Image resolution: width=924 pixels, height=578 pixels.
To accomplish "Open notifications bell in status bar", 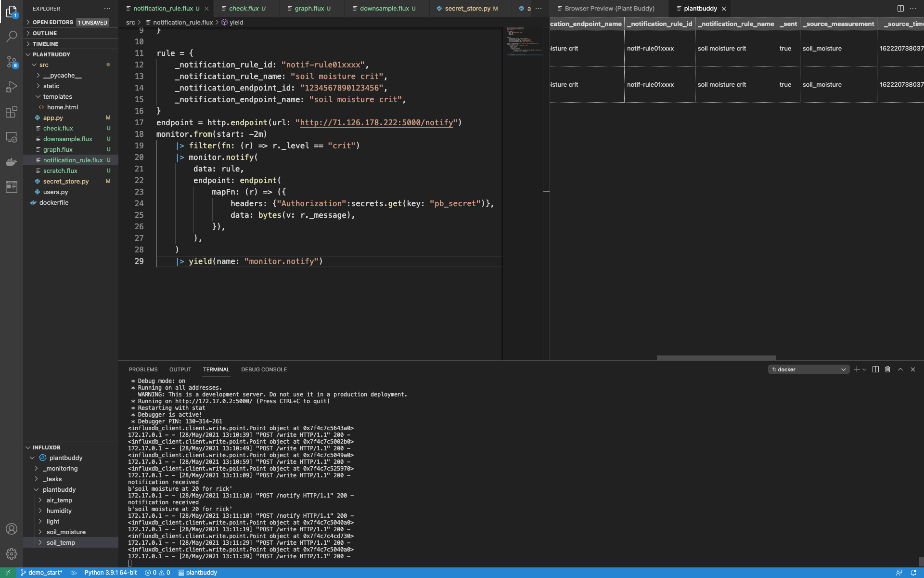I will pyautogui.click(x=913, y=573).
